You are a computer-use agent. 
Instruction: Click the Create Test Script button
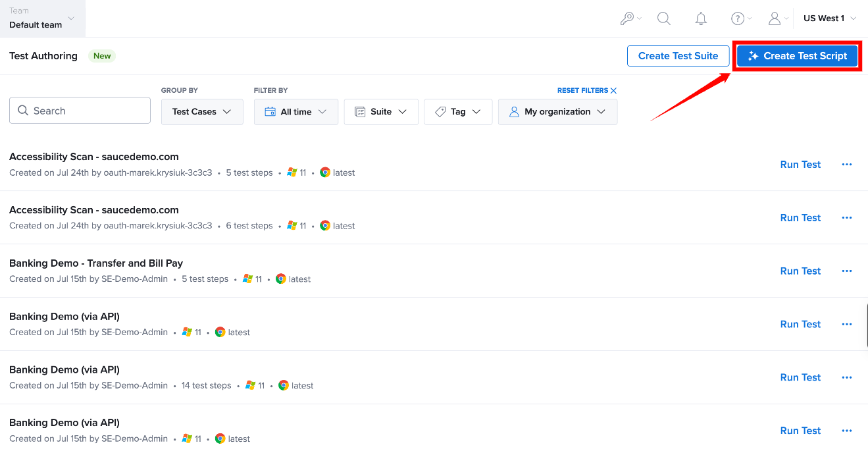pyautogui.click(x=797, y=56)
